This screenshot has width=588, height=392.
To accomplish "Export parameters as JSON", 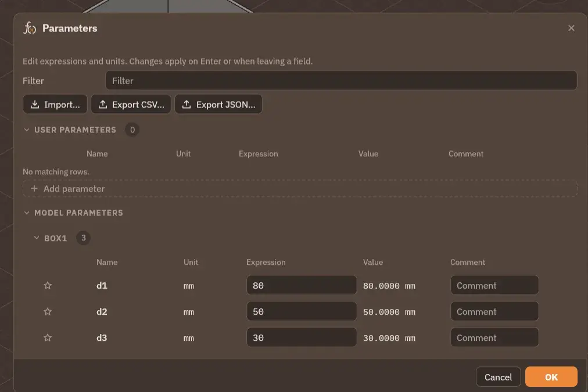I will [x=218, y=104].
